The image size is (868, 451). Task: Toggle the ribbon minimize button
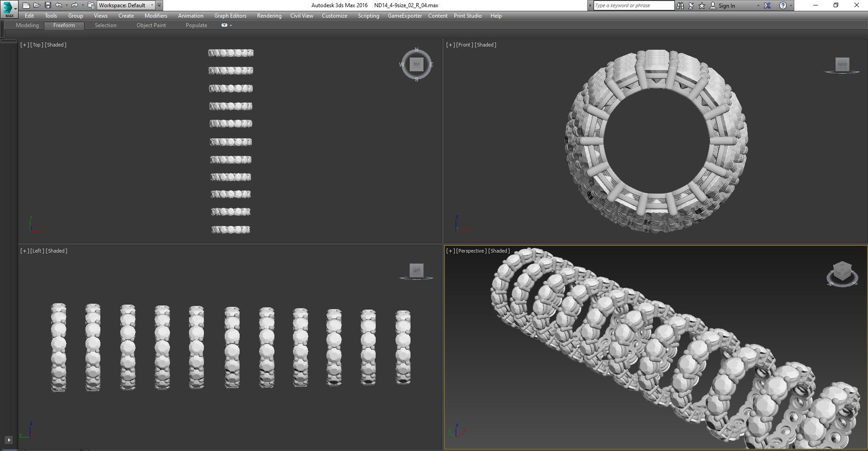point(224,25)
